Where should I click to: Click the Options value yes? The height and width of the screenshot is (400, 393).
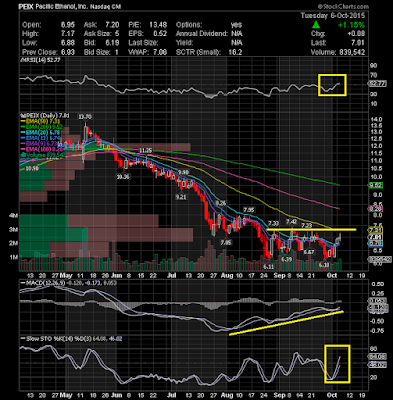[x=236, y=25]
